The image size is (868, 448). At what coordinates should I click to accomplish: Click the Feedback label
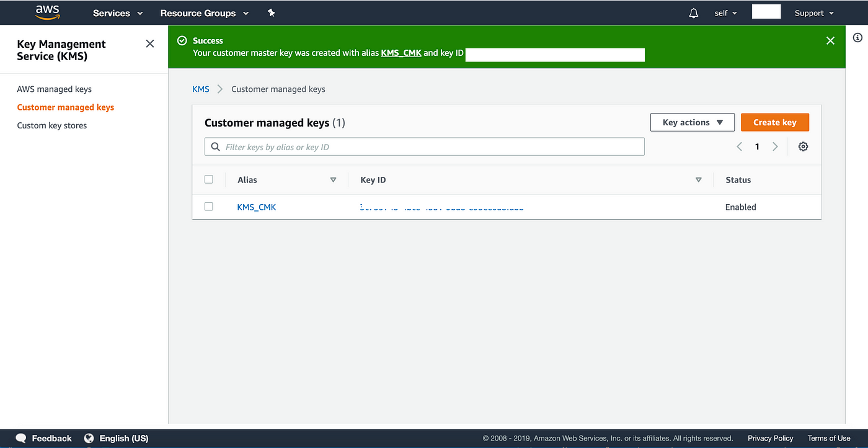pyautogui.click(x=52, y=438)
